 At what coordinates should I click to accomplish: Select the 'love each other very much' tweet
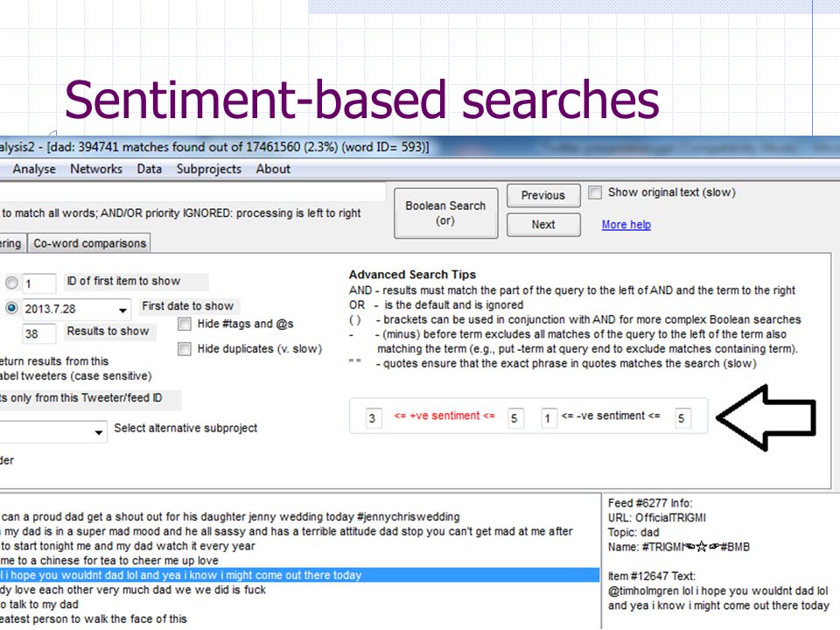click(x=299, y=590)
